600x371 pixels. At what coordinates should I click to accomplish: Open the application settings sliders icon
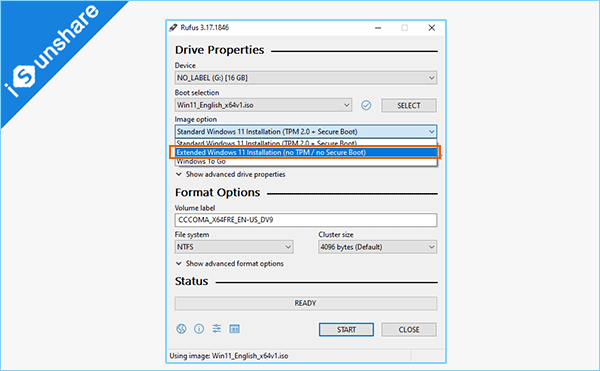coord(217,329)
